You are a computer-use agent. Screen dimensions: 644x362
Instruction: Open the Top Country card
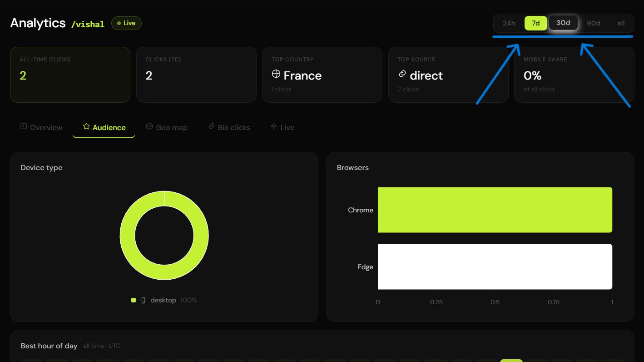(322, 75)
